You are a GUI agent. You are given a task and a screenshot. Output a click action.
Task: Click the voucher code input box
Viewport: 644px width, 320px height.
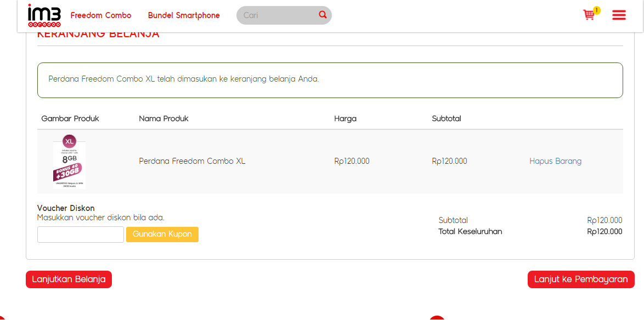pos(81,235)
